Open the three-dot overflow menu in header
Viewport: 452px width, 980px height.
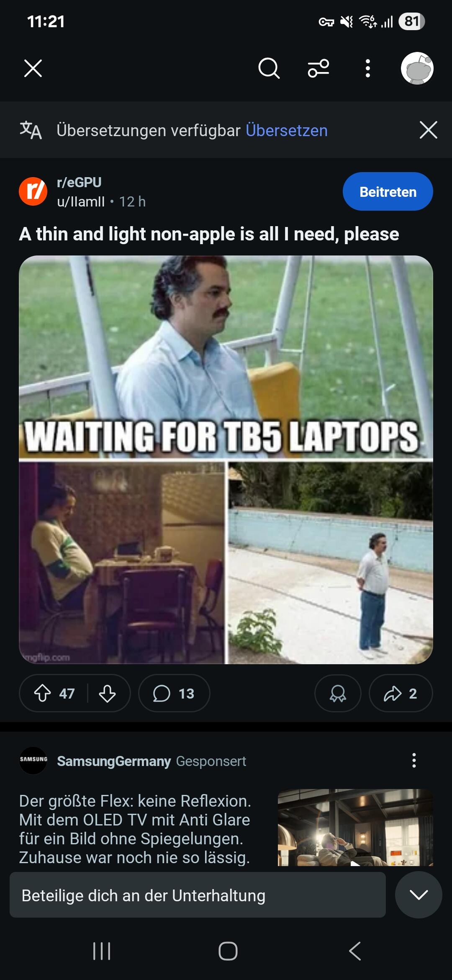coord(367,68)
